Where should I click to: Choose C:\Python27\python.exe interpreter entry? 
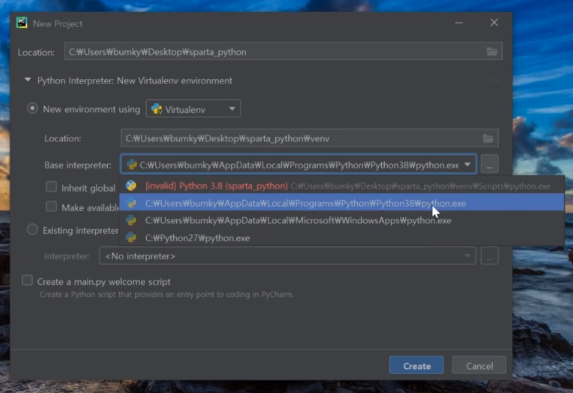click(342, 238)
